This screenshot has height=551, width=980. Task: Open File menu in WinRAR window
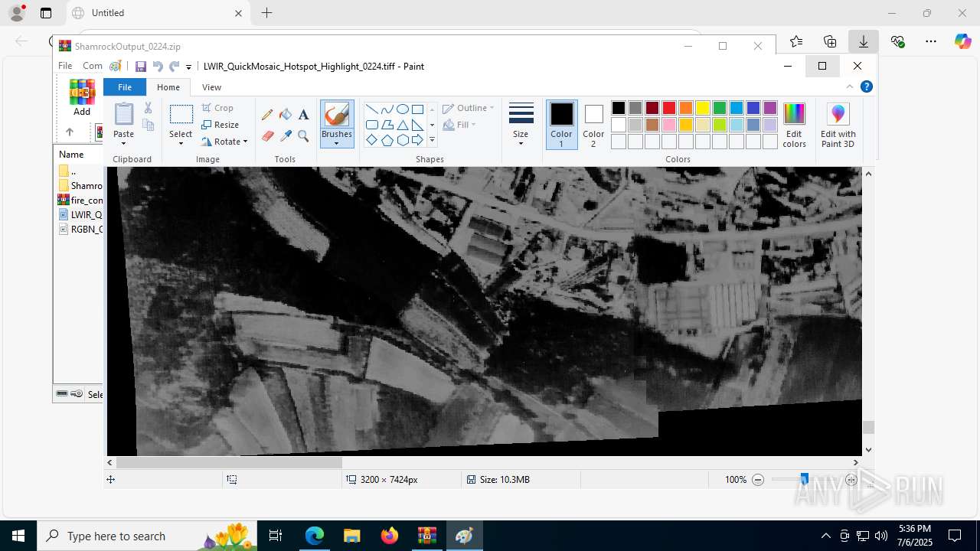click(65, 66)
